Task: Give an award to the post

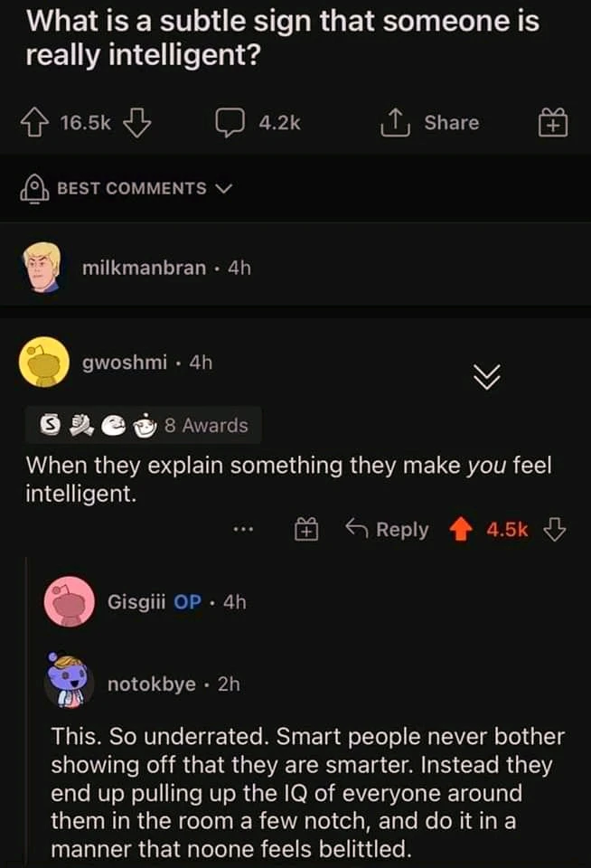Action: click(550, 123)
